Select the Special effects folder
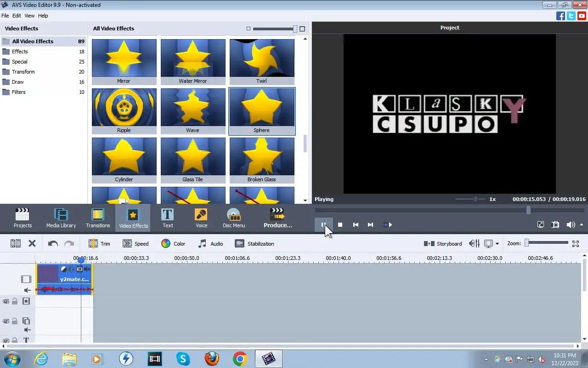Screen dimensions: 588x368 click(43, 62)
